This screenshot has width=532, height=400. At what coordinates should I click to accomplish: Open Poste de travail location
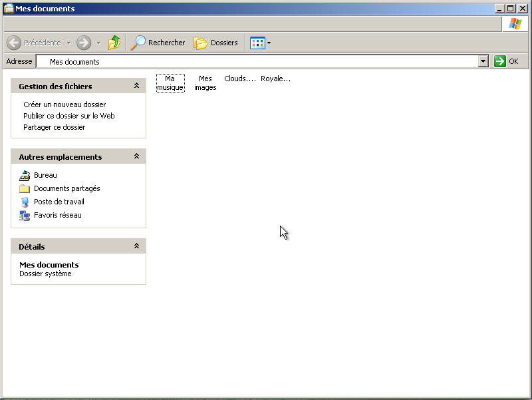pyautogui.click(x=59, y=202)
